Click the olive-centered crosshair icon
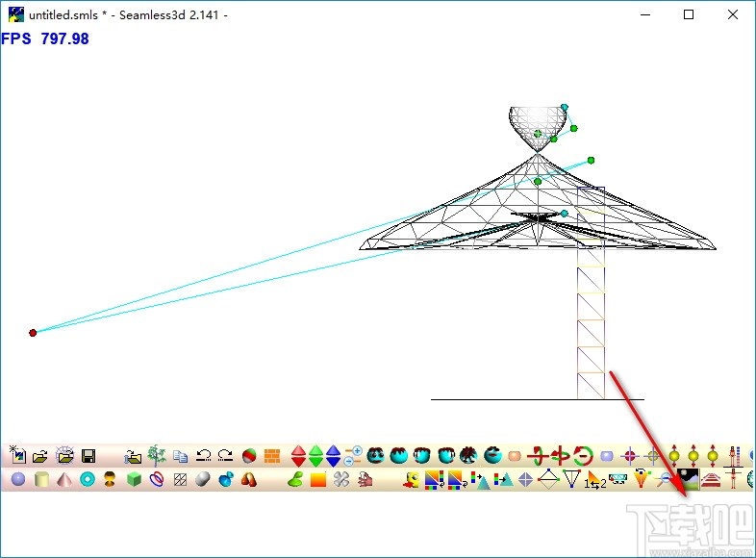 (652, 455)
